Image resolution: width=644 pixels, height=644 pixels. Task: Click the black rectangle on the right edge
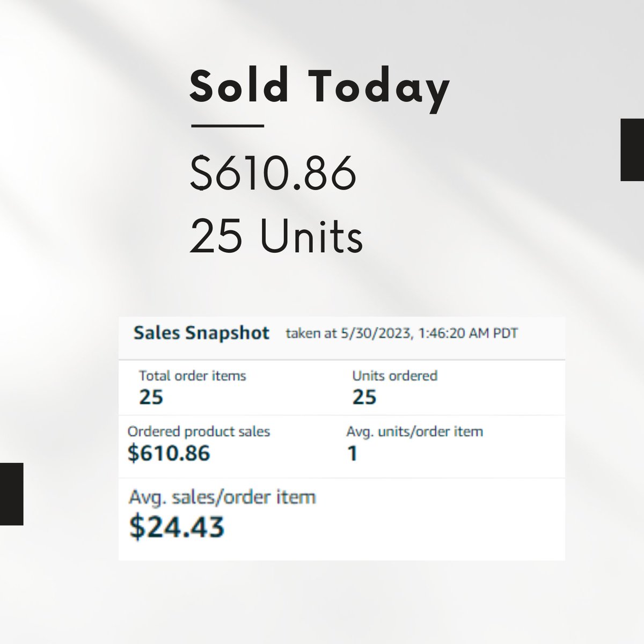pyautogui.click(x=632, y=150)
